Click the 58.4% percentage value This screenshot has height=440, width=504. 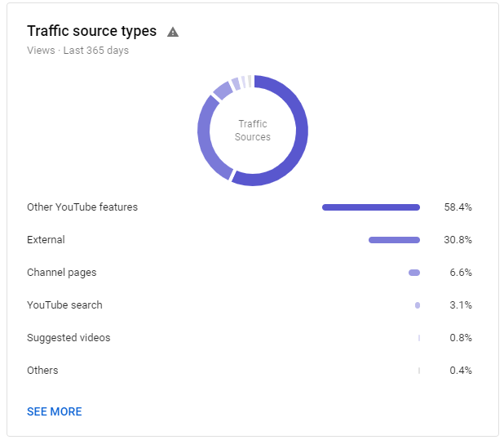pyautogui.click(x=458, y=207)
